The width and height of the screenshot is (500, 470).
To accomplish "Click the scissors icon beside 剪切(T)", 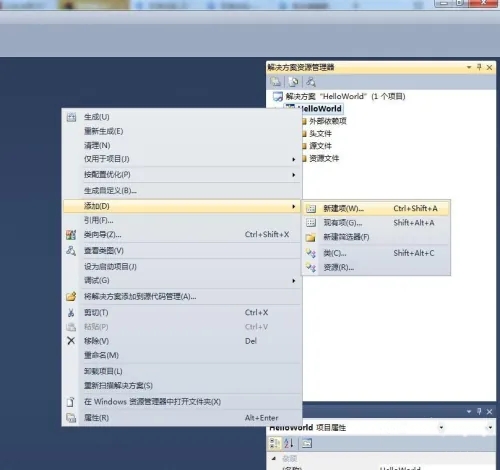I will pyautogui.click(x=71, y=313).
